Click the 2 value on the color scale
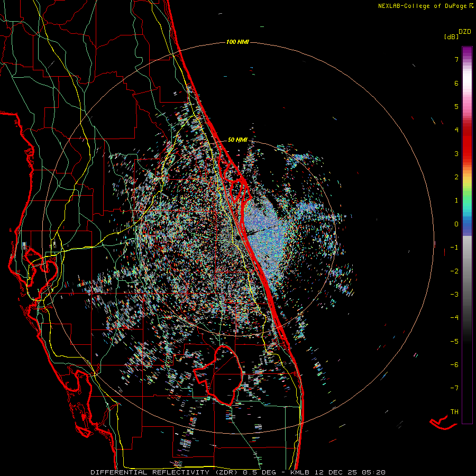This screenshot has height=476, width=476. point(456,177)
